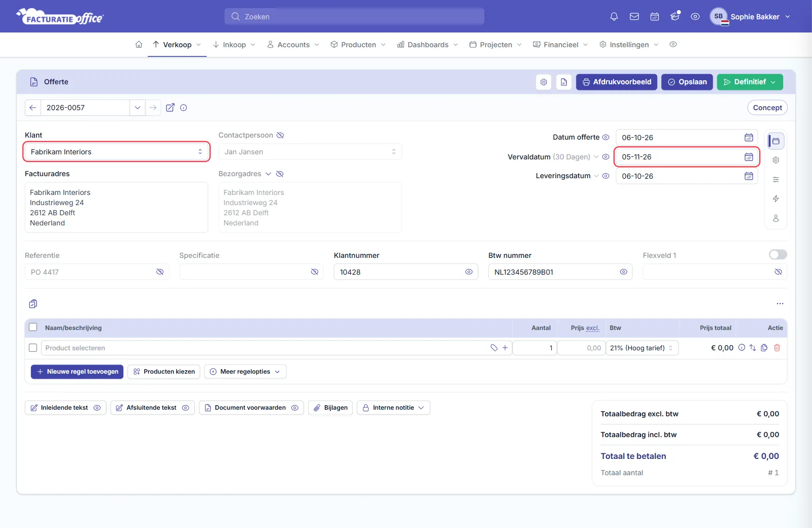The image size is (812, 528).
Task: Save with the Opslaan button
Action: coord(687,82)
